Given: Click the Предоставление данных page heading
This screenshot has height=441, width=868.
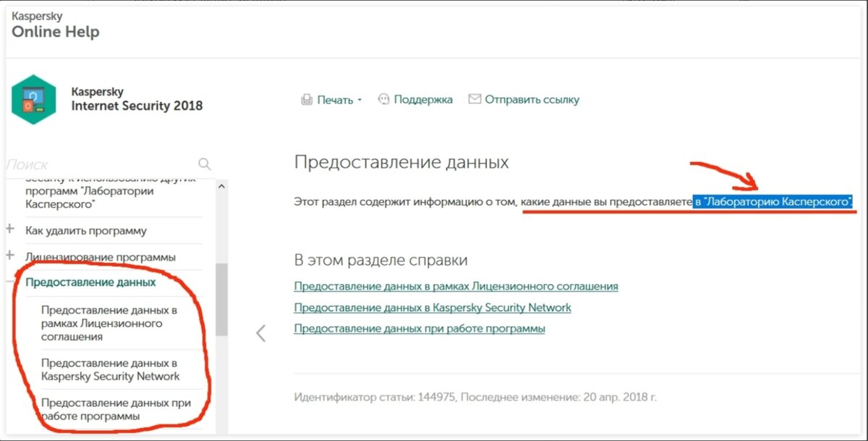Looking at the screenshot, I should click(x=401, y=162).
